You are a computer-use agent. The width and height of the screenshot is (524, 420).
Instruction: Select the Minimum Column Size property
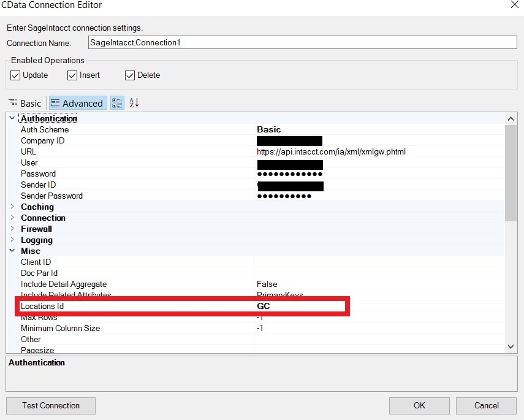click(262, 328)
